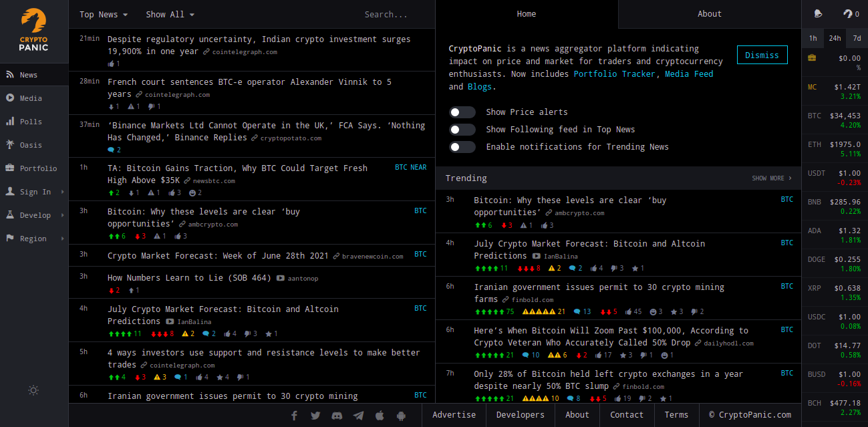868x427 pixels.
Task: Open the Telegram icon in footer
Action: (358, 415)
